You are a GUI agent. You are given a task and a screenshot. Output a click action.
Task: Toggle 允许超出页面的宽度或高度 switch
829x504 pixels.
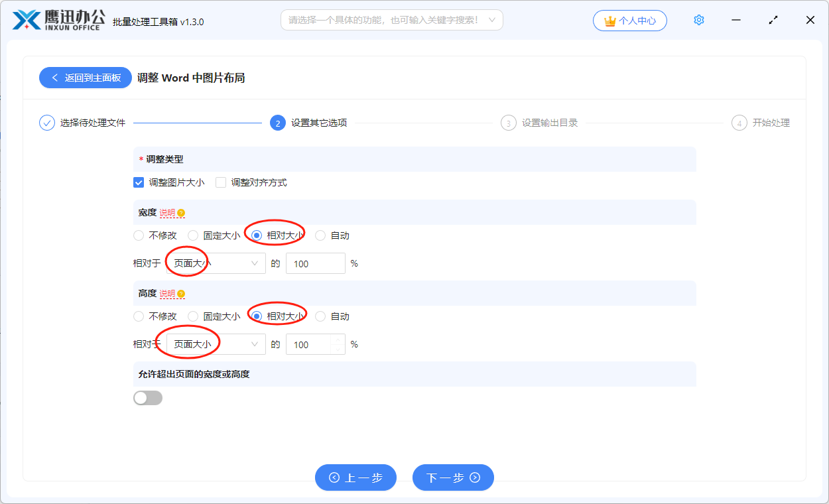point(148,398)
